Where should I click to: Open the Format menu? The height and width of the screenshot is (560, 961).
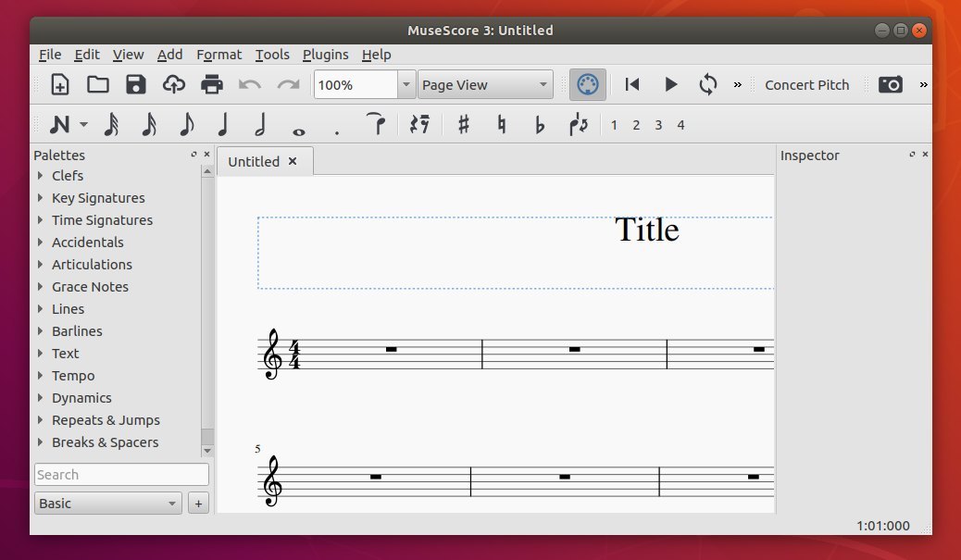(x=218, y=55)
